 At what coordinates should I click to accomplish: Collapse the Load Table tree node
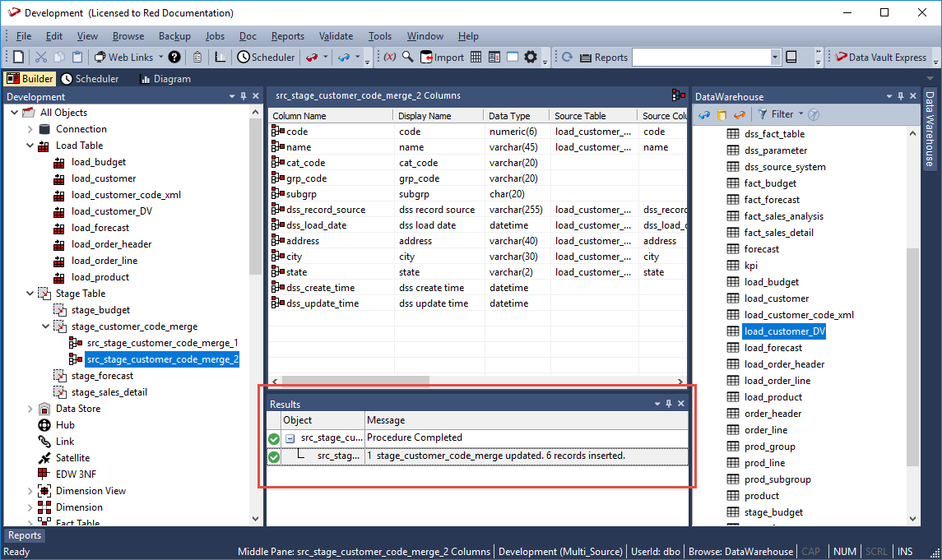coord(30,146)
